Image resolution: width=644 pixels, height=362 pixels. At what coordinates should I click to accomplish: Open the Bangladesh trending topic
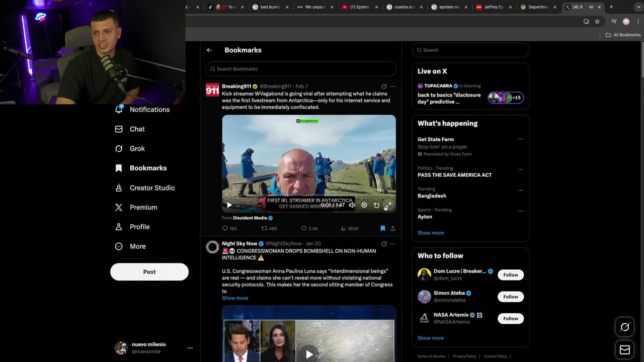click(x=432, y=196)
